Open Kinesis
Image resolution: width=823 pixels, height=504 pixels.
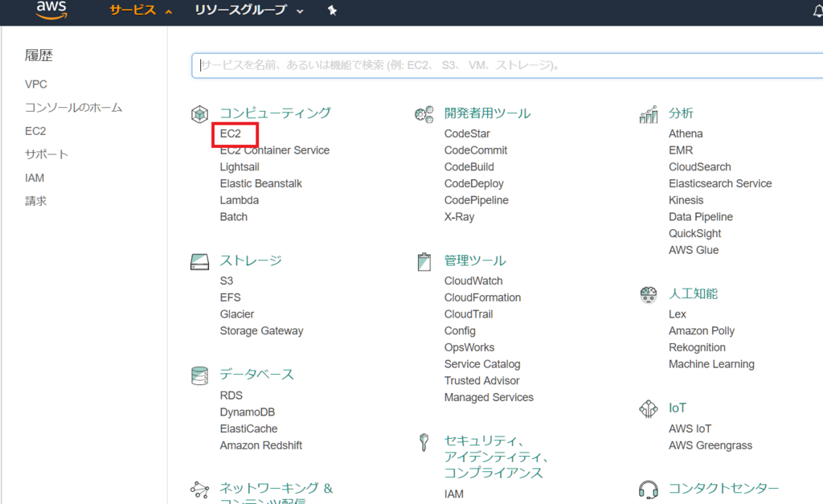[686, 200]
